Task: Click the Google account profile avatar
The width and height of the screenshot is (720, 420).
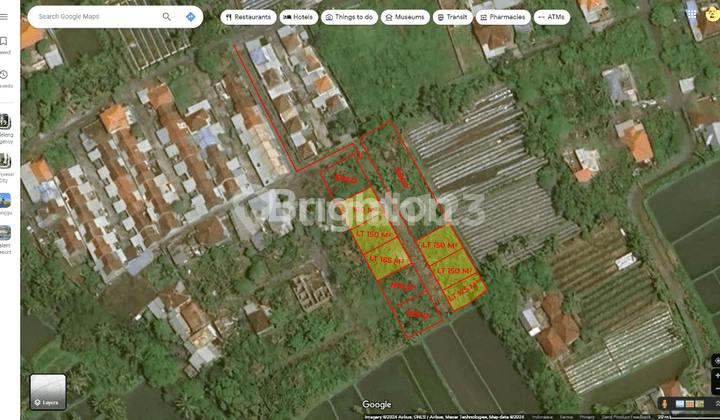Action: tap(712, 14)
